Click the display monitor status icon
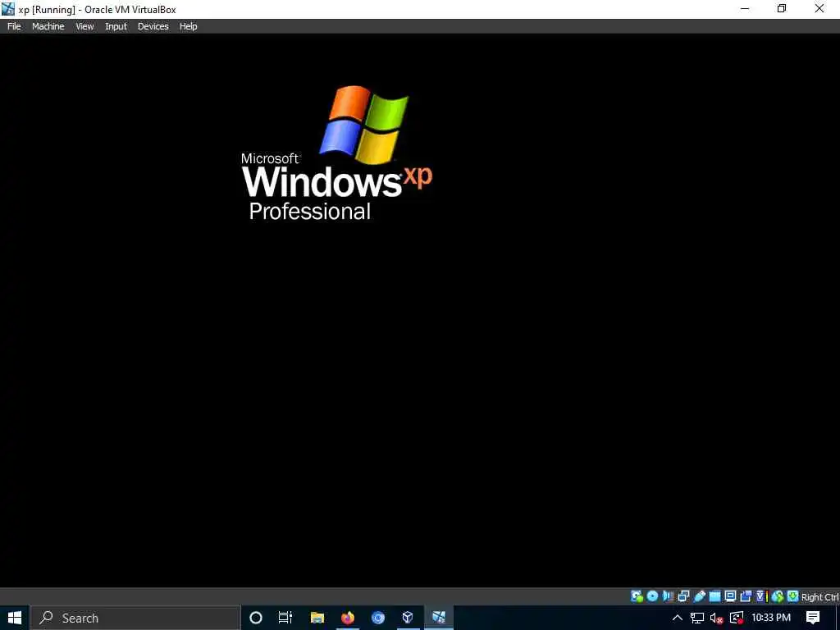 [730, 596]
